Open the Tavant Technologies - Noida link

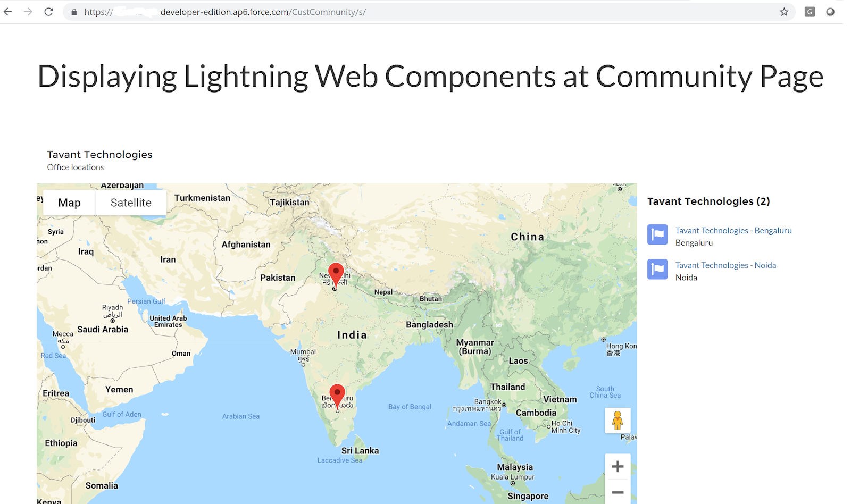725,265
